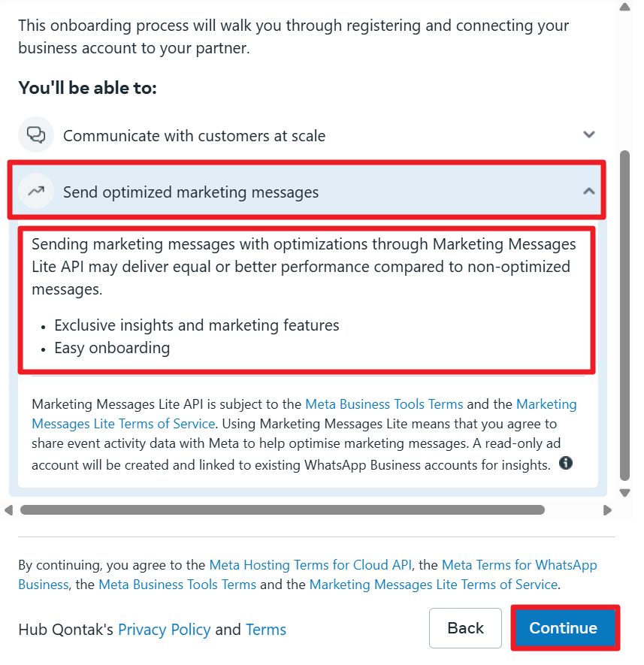Image resolution: width=644 pixels, height=665 pixels.
Task: Click the trending arrow icon for optimized marketing
Action: (x=36, y=192)
